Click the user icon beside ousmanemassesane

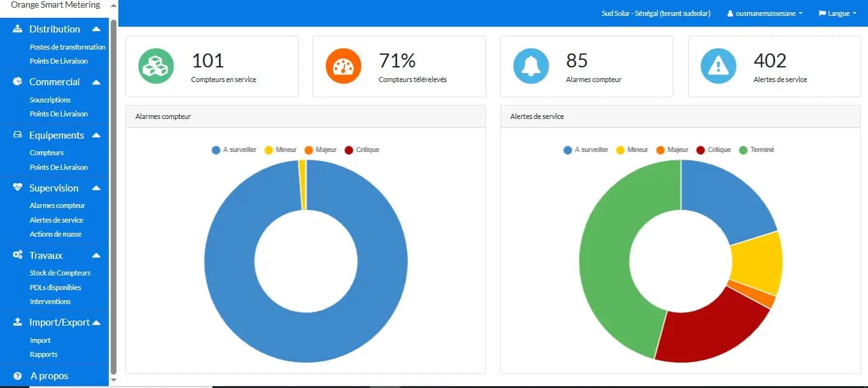[x=731, y=13]
